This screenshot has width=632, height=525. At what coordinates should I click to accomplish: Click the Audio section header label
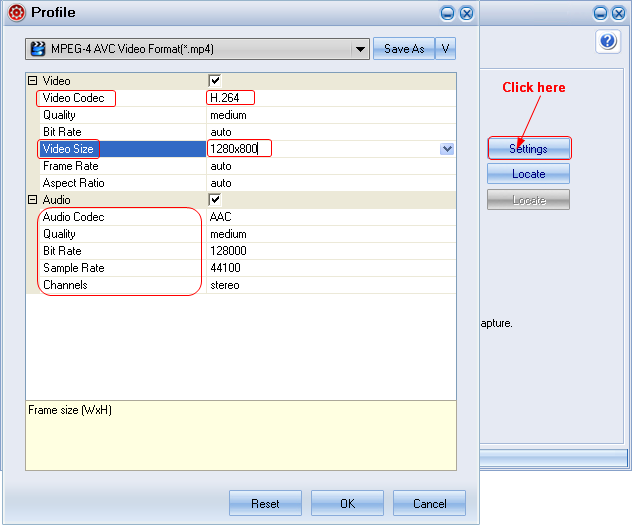(x=57, y=200)
